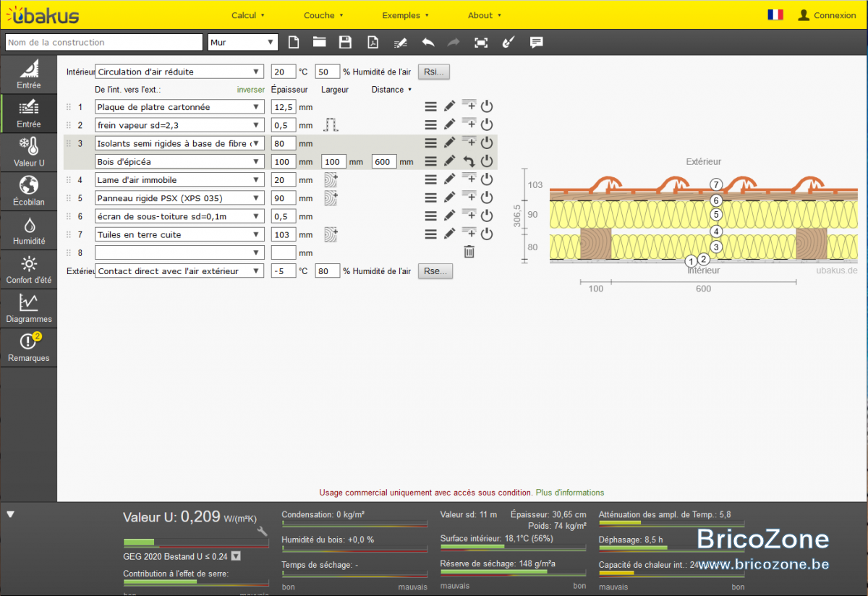Toggle power icon for Lame d'air immobile
The width and height of the screenshot is (868, 596).
pyautogui.click(x=487, y=179)
